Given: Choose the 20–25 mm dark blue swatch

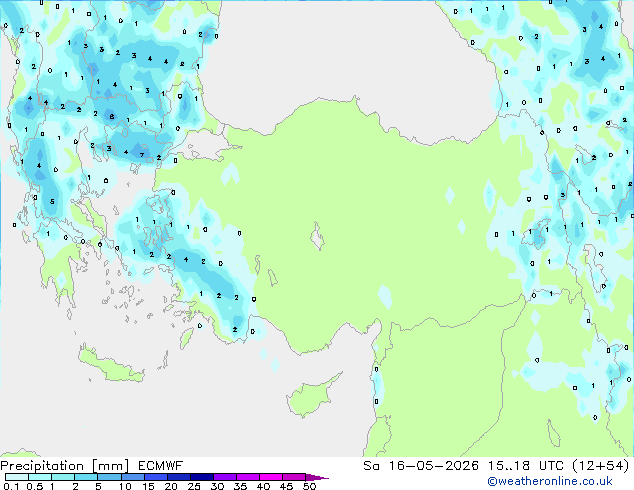Looking at the screenshot, I should [178, 477].
